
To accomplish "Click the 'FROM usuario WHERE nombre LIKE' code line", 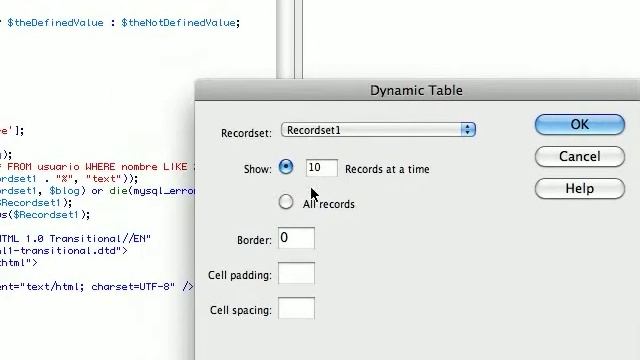I will (x=97, y=167).
